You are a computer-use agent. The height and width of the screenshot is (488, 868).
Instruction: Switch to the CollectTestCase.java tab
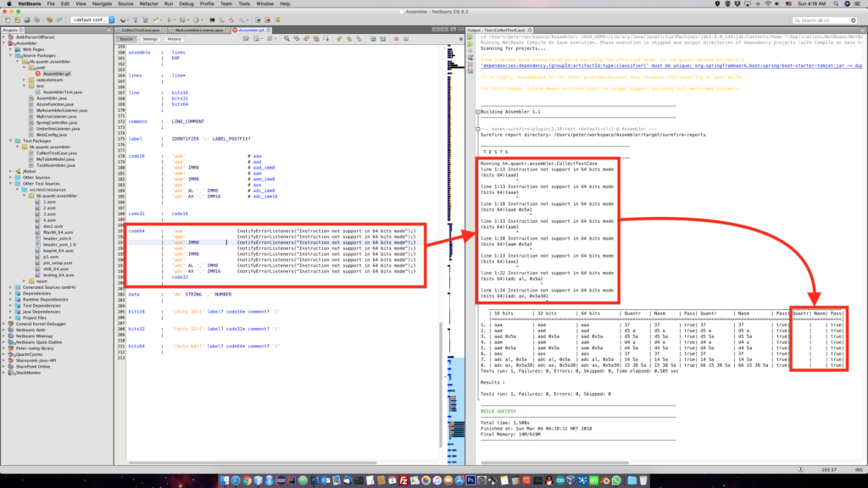pos(141,30)
